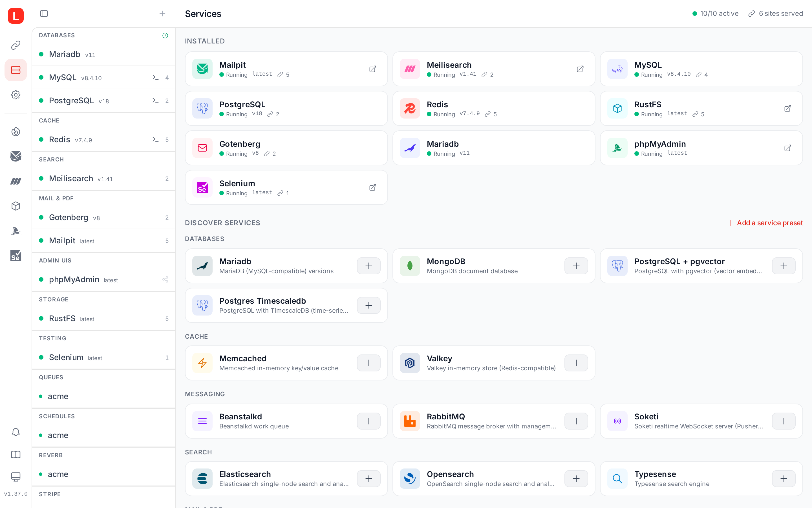Open the sites link icon in left rail
The height and width of the screenshot is (508, 812).
coord(16,45)
